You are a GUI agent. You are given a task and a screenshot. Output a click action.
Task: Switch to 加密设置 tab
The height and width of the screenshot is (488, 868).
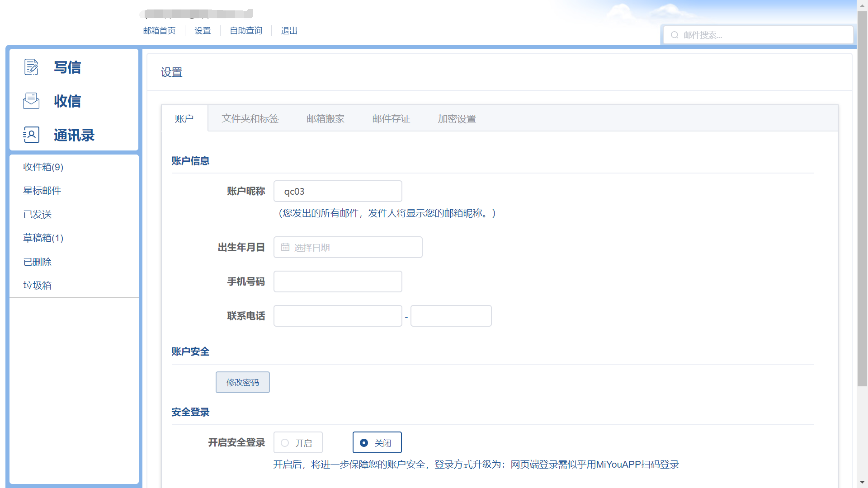click(457, 118)
